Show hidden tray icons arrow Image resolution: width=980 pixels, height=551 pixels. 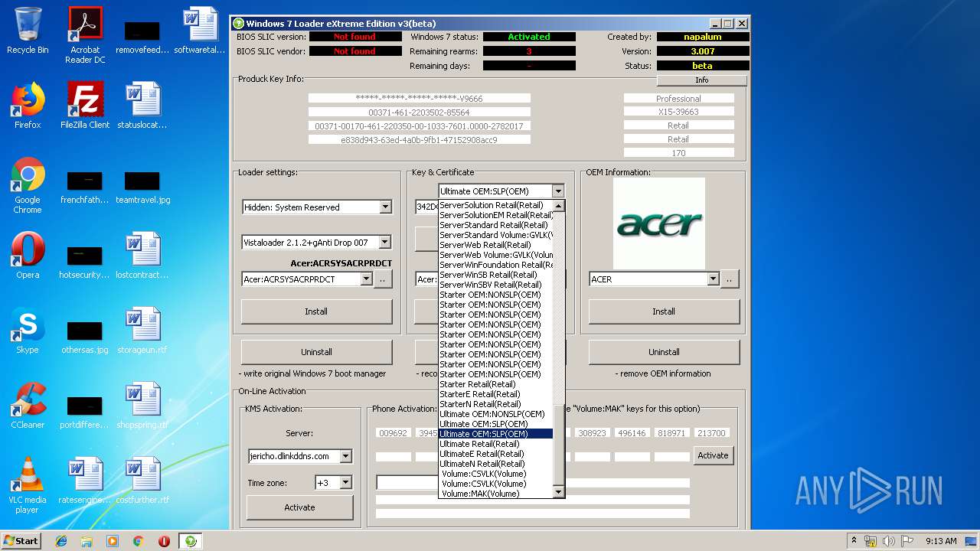[x=854, y=541]
